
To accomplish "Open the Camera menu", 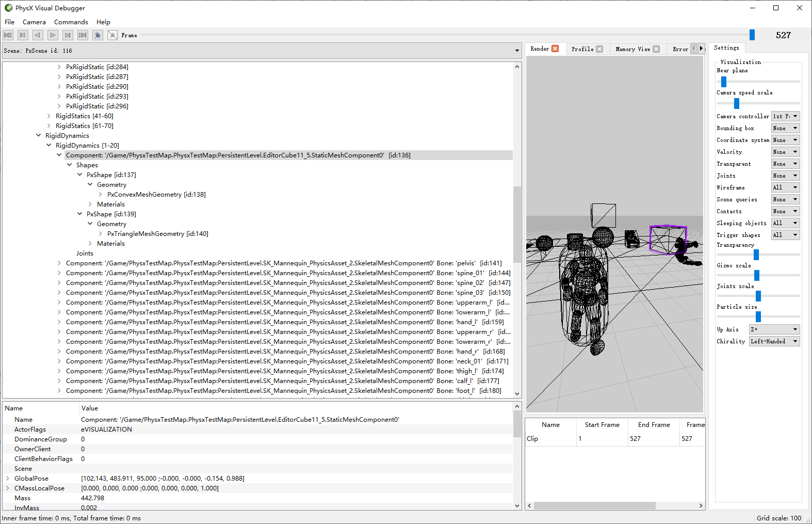I will pyautogui.click(x=34, y=22).
